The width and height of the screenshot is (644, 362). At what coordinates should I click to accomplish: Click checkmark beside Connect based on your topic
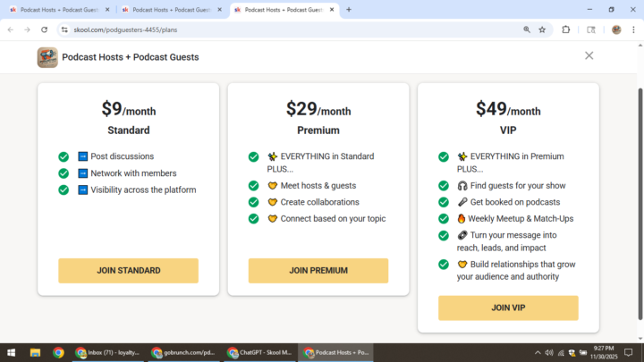point(253,219)
